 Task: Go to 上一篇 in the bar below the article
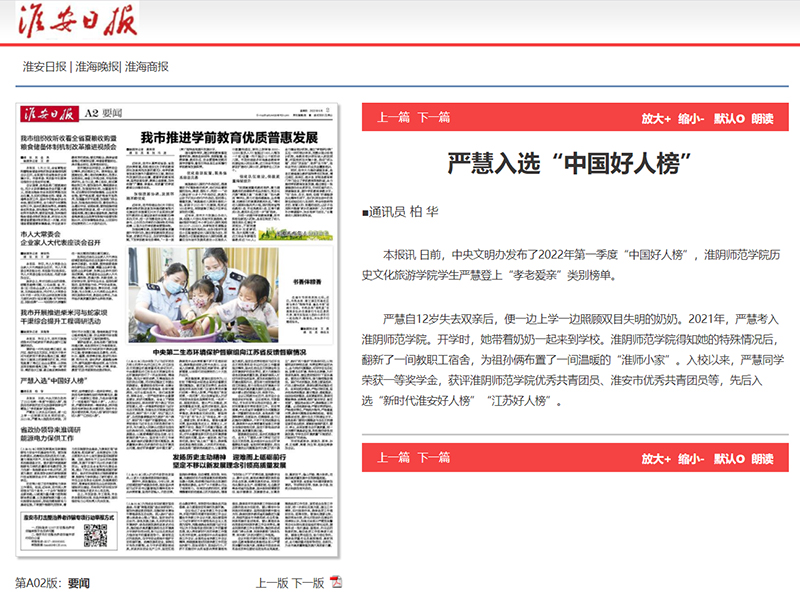tap(394, 458)
